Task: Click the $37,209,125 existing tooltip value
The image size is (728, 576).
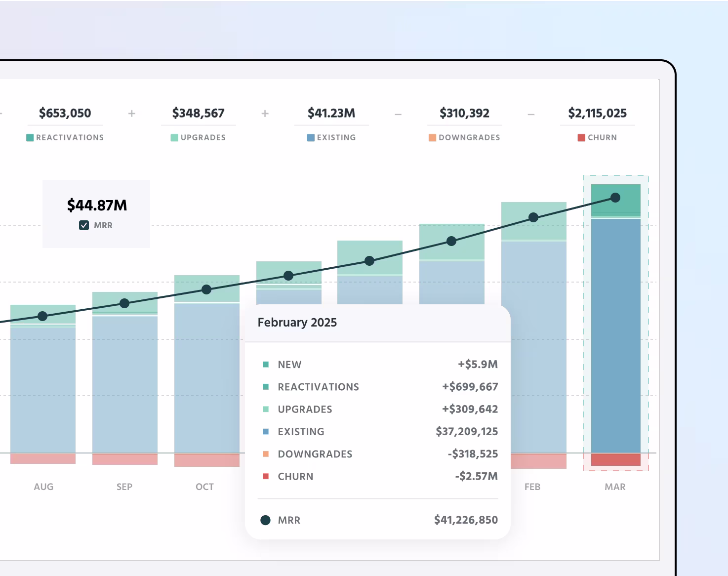Action: point(467,432)
